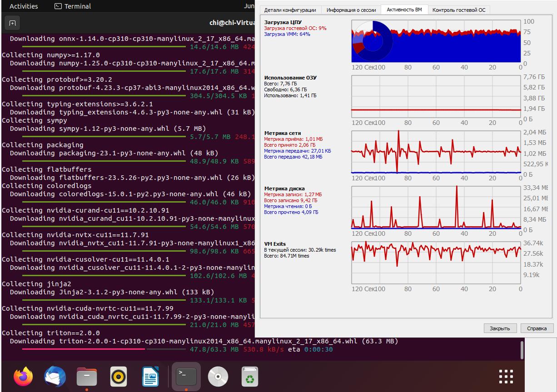The image size is (557, 392).
Task: Click new tab button in terminal
Action: (12, 23)
